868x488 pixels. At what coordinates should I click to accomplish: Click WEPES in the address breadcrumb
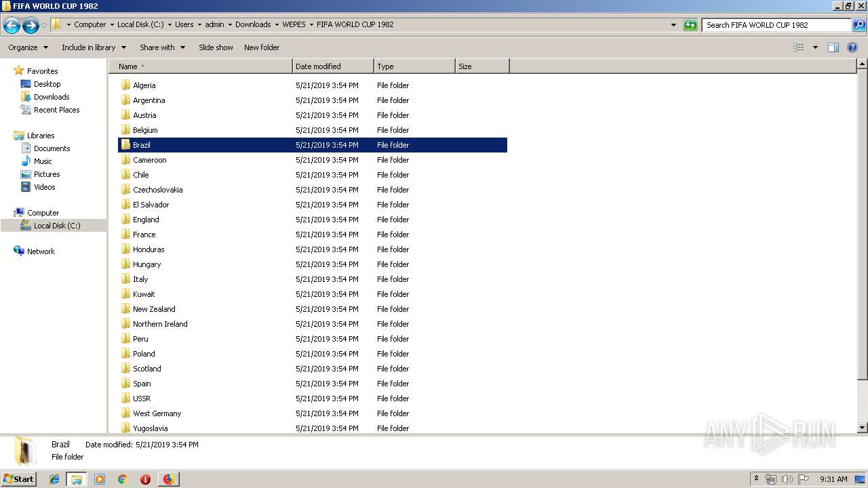(x=294, y=24)
